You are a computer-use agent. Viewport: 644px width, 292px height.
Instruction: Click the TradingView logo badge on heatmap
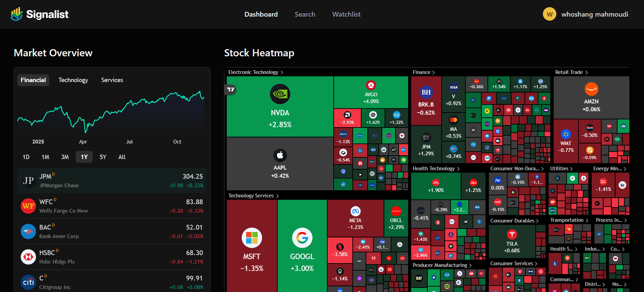click(231, 90)
